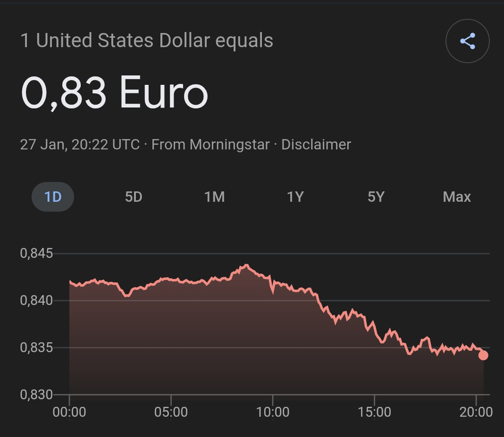Select the 5Y time range
The image size is (504, 437).
[376, 197]
